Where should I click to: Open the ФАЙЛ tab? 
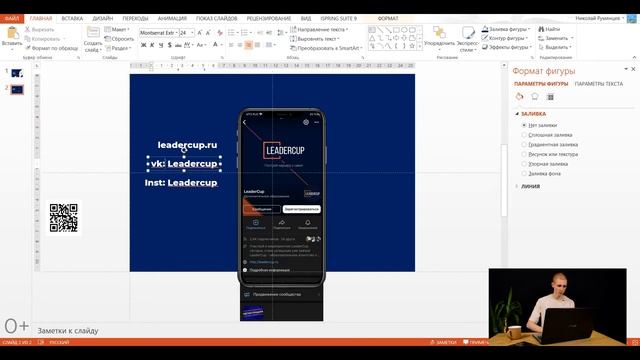point(12,18)
